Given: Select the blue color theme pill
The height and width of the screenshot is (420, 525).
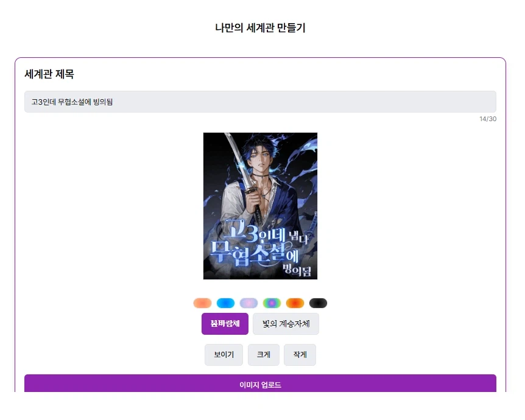Looking at the screenshot, I should pyautogui.click(x=225, y=303).
